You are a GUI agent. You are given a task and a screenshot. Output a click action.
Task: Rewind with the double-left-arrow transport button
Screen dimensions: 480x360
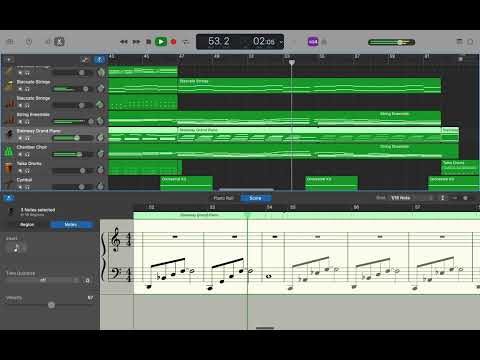124,42
